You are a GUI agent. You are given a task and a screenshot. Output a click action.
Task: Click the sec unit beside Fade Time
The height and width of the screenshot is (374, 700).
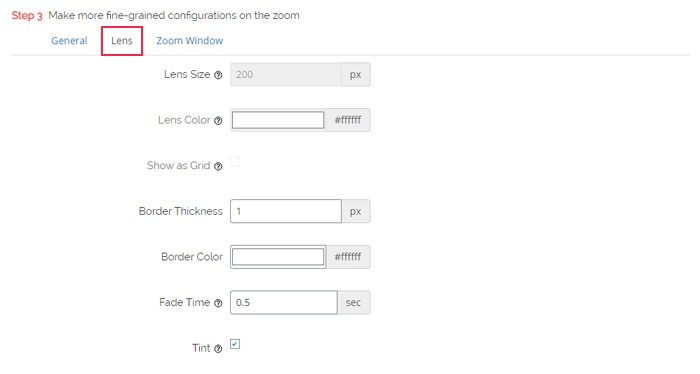click(x=353, y=303)
